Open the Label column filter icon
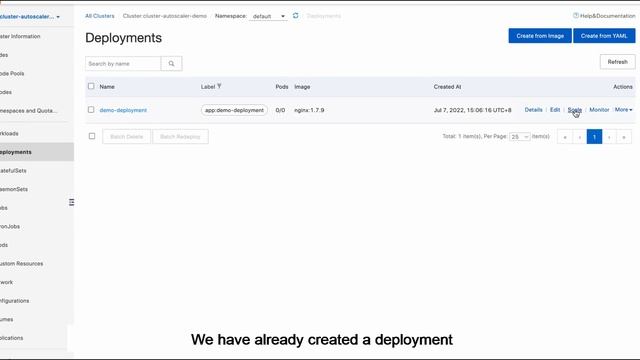 pyautogui.click(x=219, y=86)
